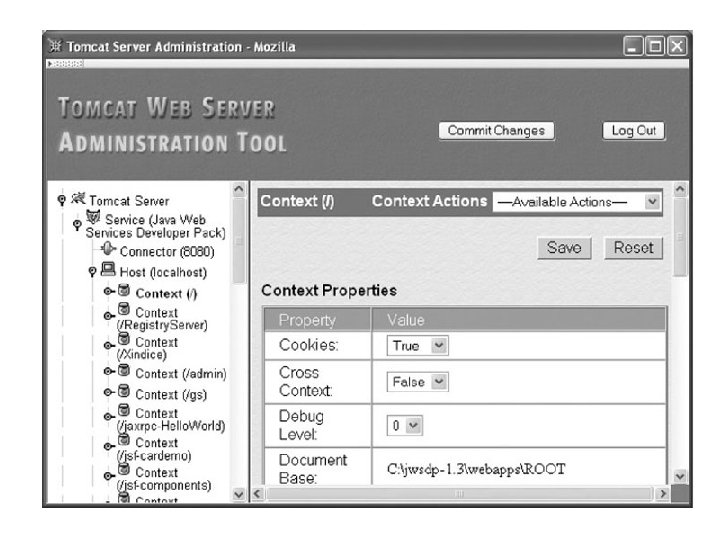Click the Connector (8080) plug icon
Viewport: 720px width, 540px height.
click(108, 248)
